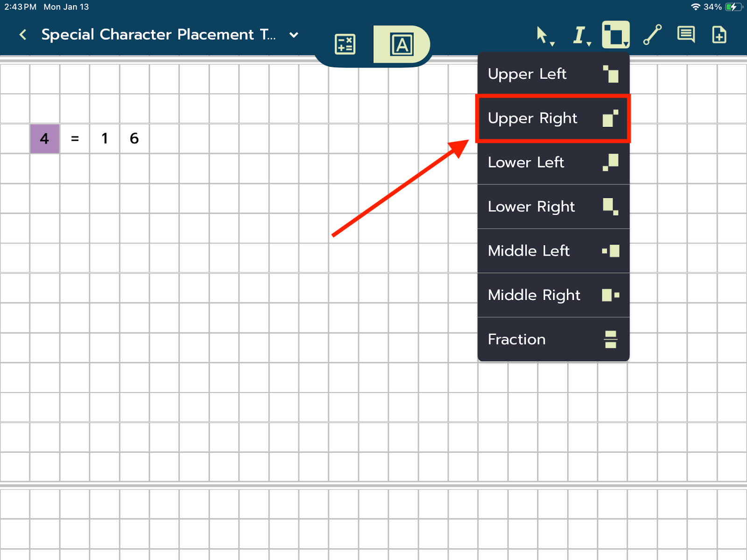Tap the grid cell containing equals sign
The image size is (747, 560).
[75, 139]
